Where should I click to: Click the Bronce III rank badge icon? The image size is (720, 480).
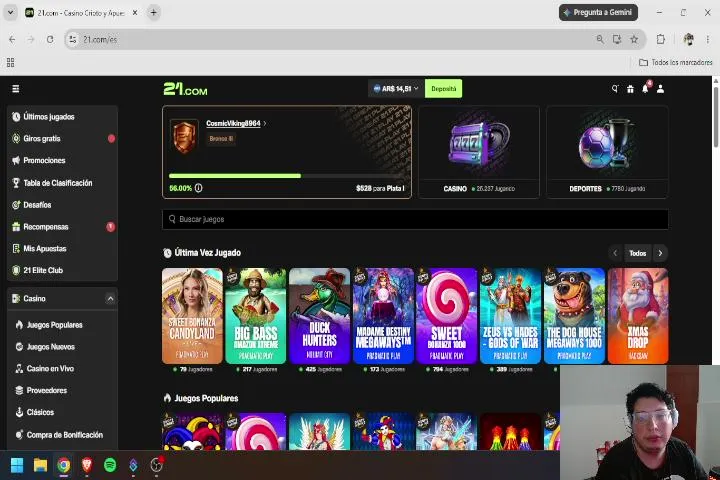pos(184,136)
